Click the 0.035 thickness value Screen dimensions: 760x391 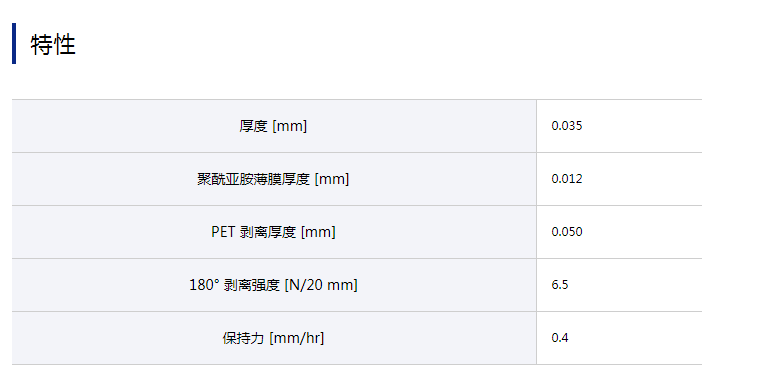pos(567,126)
